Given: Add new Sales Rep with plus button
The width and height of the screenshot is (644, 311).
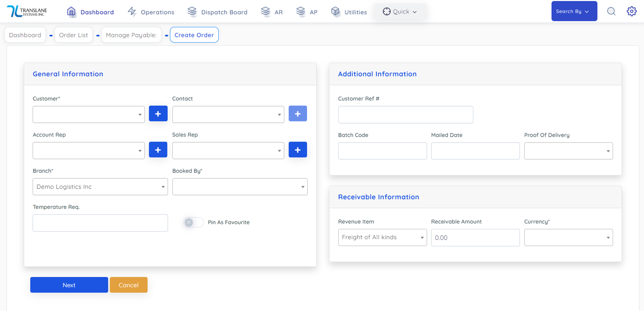Looking at the screenshot, I should (x=298, y=150).
